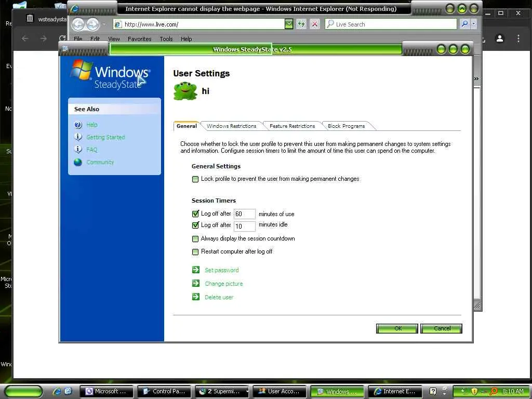Click back arrow in background browser window
Image resolution: width=532 pixels, height=399 pixels.
point(25,38)
